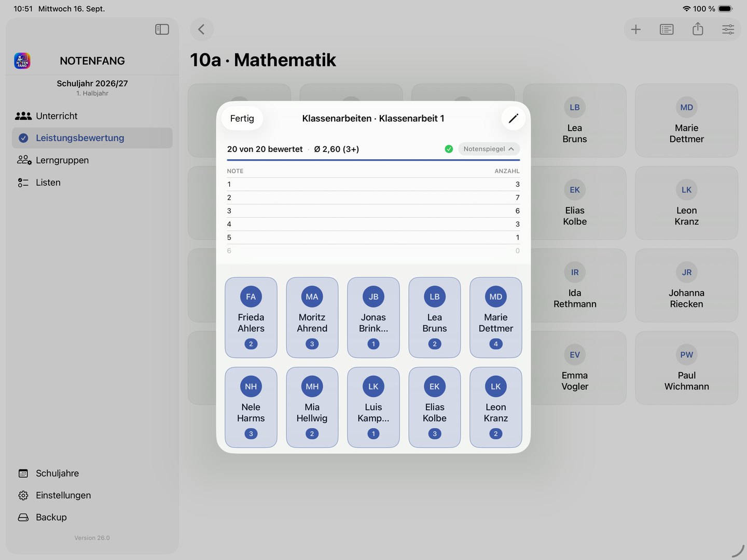Image resolution: width=747 pixels, height=560 pixels.
Task: Open Lerngruppen in sidebar
Action: (92, 160)
